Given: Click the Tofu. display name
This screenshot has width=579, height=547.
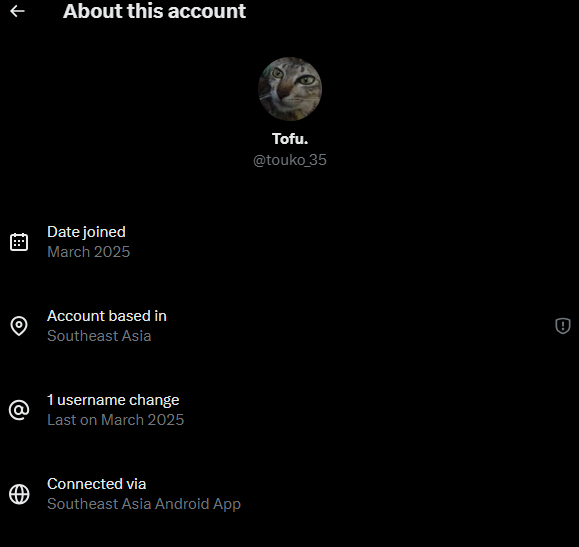Looking at the screenshot, I should tap(290, 139).
